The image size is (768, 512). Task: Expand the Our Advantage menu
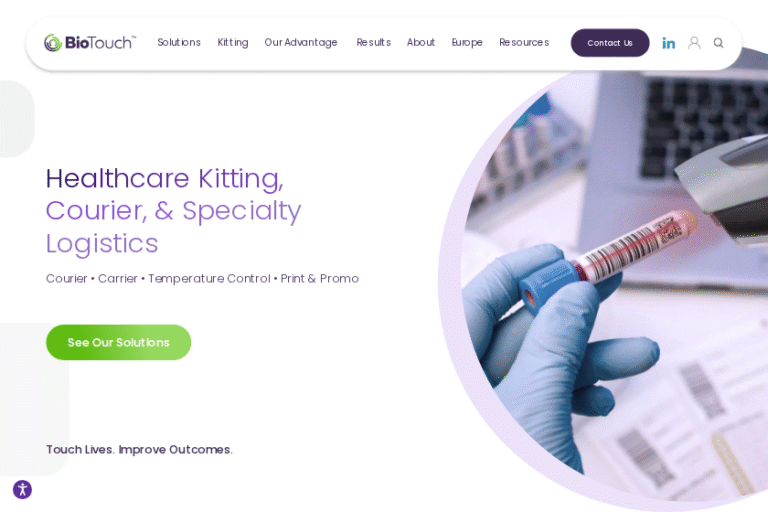click(301, 43)
